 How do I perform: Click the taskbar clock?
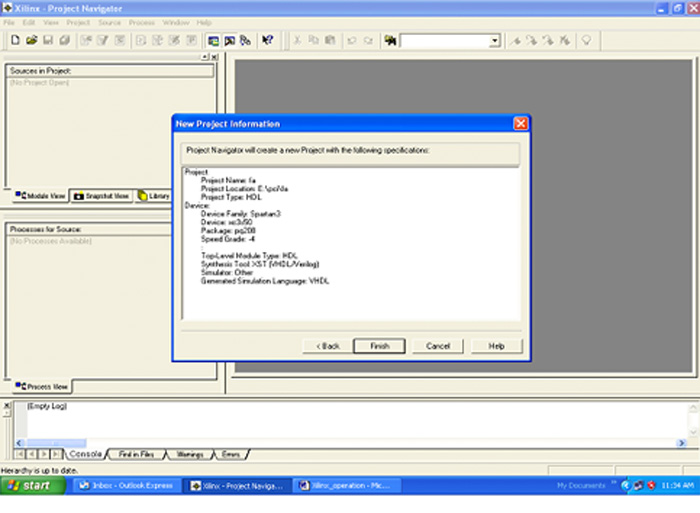[x=677, y=485]
